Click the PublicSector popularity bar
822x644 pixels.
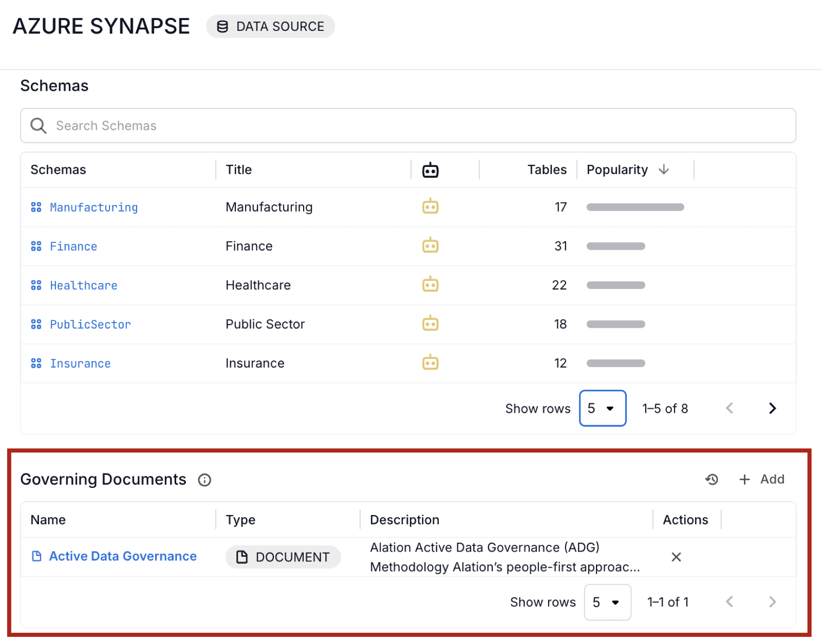tap(616, 324)
